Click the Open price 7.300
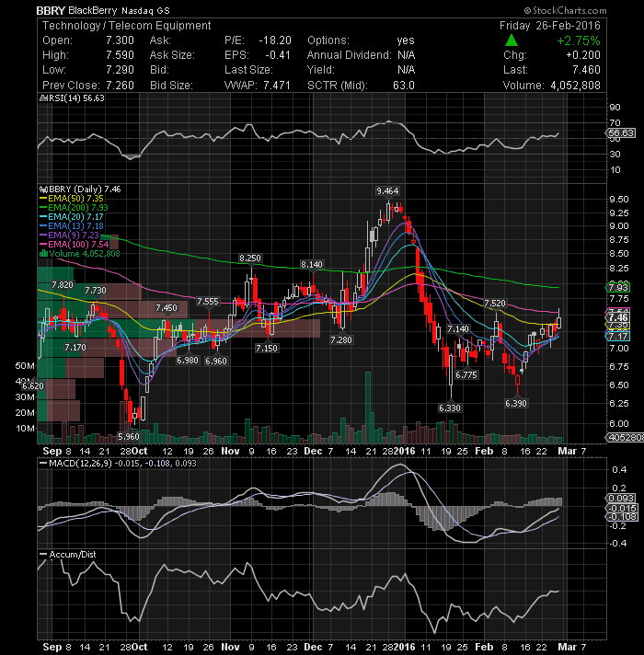The width and height of the screenshot is (644, 655). click(x=120, y=40)
